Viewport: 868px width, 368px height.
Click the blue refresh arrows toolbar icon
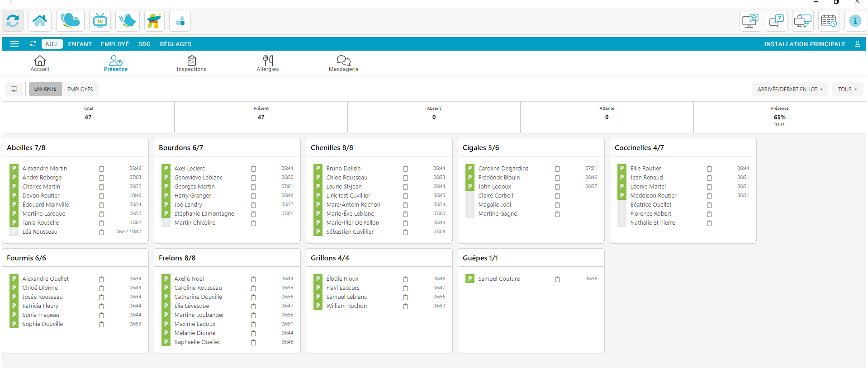pos(13,21)
